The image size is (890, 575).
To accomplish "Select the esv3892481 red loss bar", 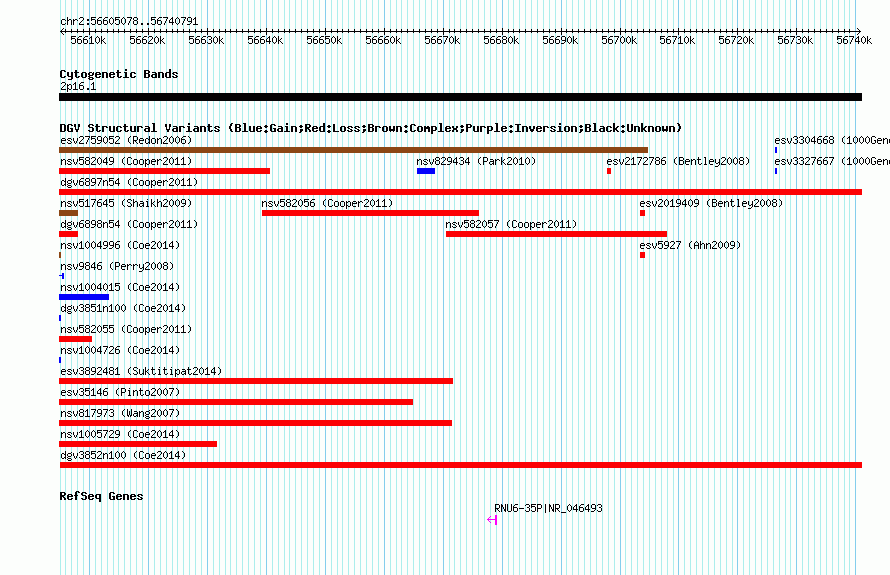I will point(256,381).
